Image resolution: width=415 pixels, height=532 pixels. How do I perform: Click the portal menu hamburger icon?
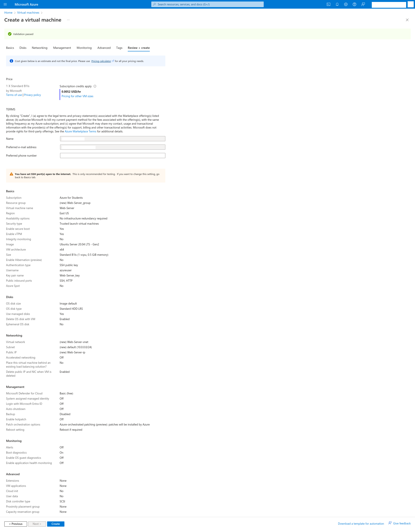click(x=5, y=4)
